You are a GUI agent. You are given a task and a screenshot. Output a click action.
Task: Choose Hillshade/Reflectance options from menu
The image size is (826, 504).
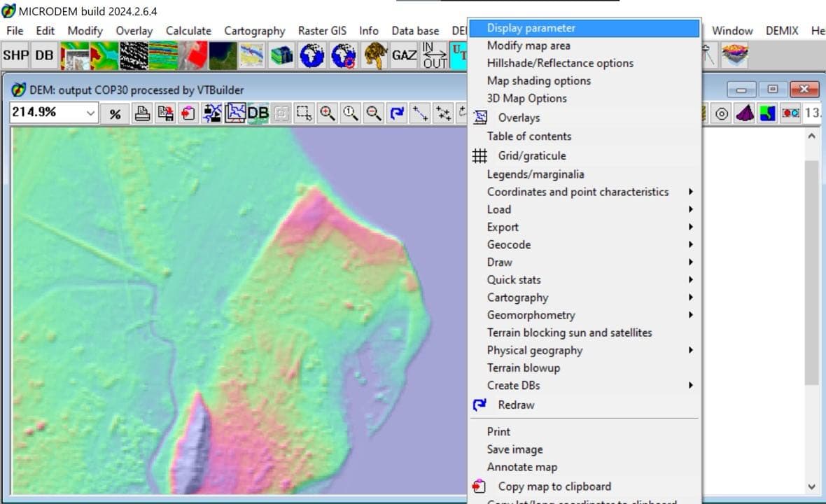click(560, 63)
